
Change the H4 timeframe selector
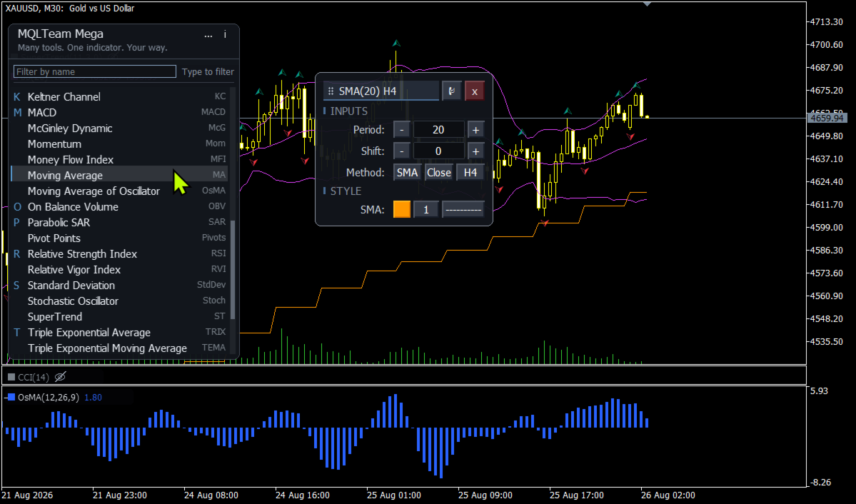[470, 173]
